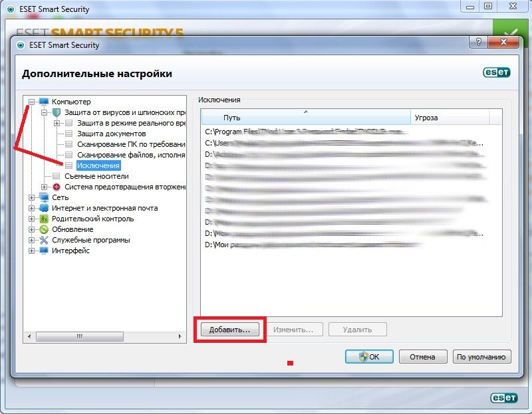Image resolution: width=532 pixels, height=414 pixels.
Task: Click the Интерфейс monitor icon
Action: point(44,251)
